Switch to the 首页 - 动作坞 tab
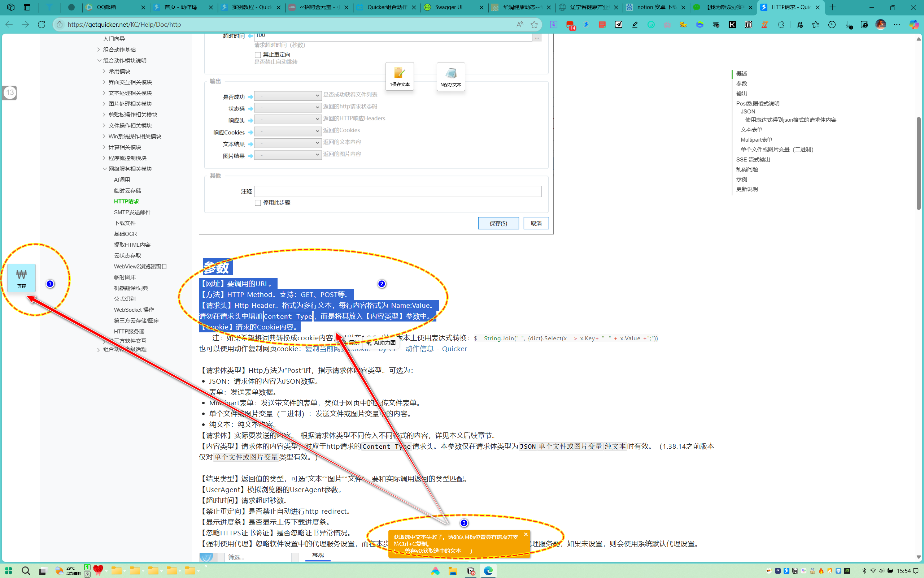The height and width of the screenshot is (578, 924). pos(183,7)
